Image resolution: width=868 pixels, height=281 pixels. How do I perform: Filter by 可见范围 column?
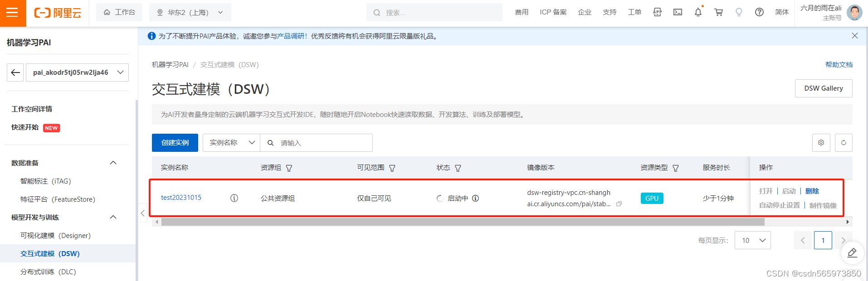coord(392,168)
